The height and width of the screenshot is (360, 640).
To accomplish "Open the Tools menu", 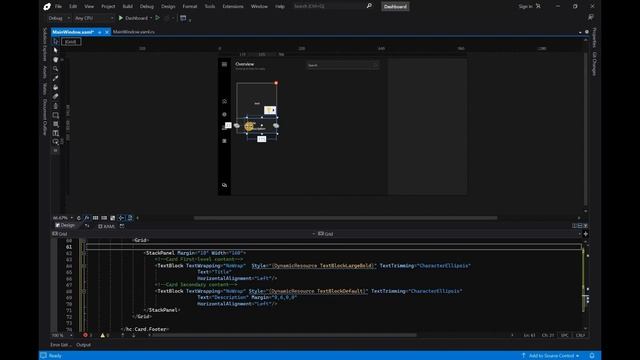I will point(210,7).
